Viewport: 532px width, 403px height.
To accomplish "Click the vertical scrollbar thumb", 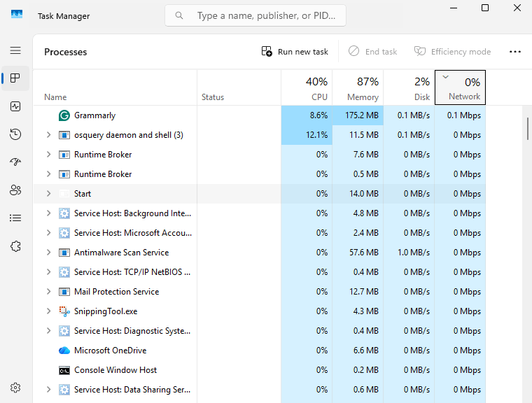I will (527, 129).
